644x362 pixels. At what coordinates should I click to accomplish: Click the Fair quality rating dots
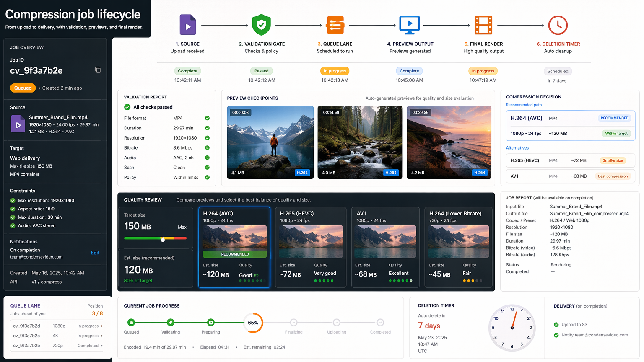click(473, 281)
